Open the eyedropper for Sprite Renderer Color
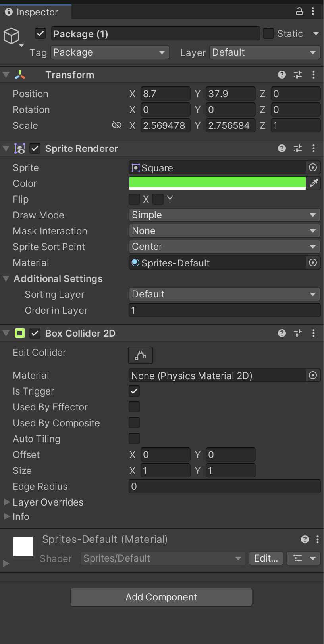Viewport: 324px width, 644px height. point(314,183)
